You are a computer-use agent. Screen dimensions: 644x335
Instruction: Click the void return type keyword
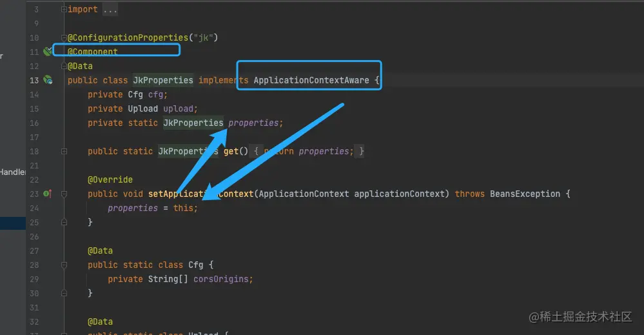[133, 194]
